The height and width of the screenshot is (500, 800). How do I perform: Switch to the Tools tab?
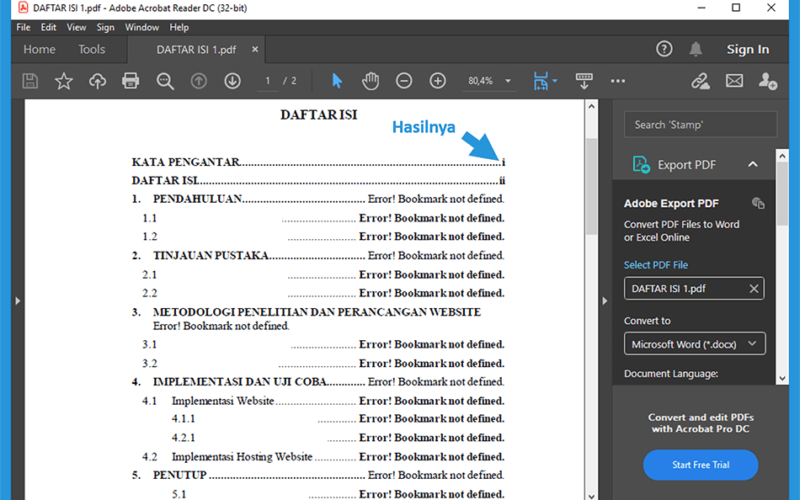(91, 49)
